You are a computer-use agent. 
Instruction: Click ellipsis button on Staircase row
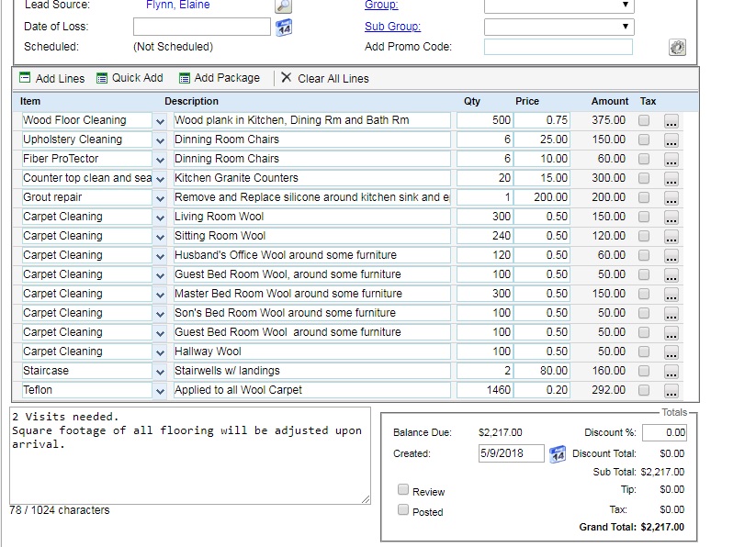[671, 372]
